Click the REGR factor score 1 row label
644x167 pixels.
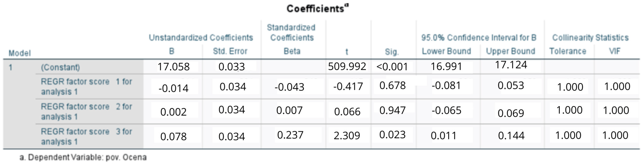pos(86,87)
